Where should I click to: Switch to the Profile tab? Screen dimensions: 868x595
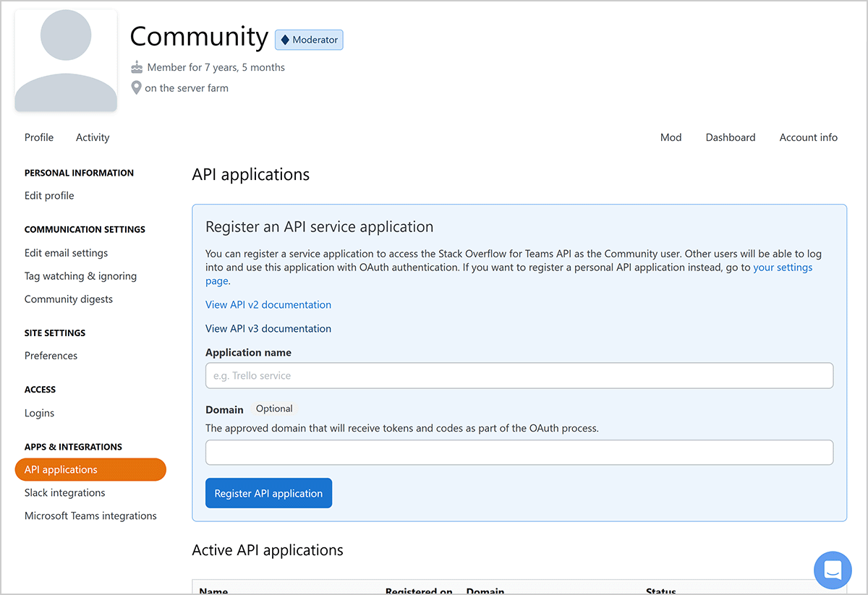39,137
